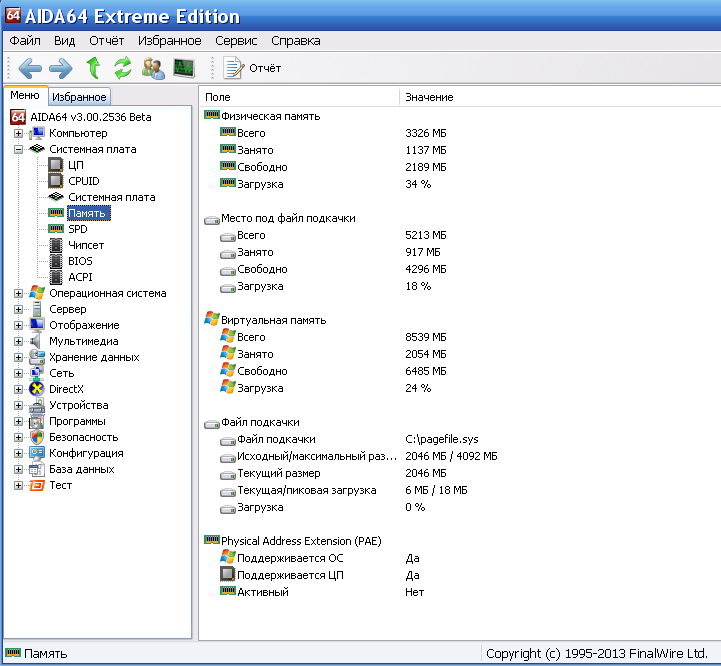Click the Конфигурация tree icon
Viewport: 721px width, 666px height.
pyautogui.click(x=37, y=454)
